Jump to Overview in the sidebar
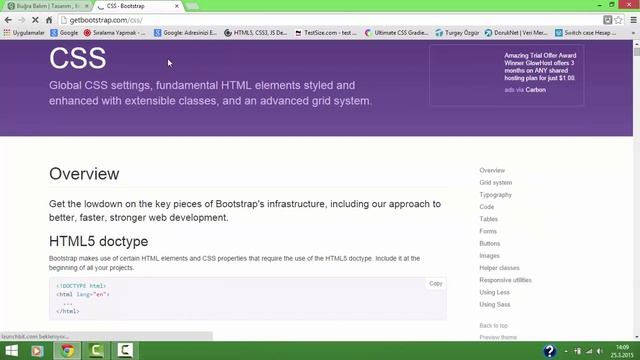The width and height of the screenshot is (640, 360). pos(492,170)
